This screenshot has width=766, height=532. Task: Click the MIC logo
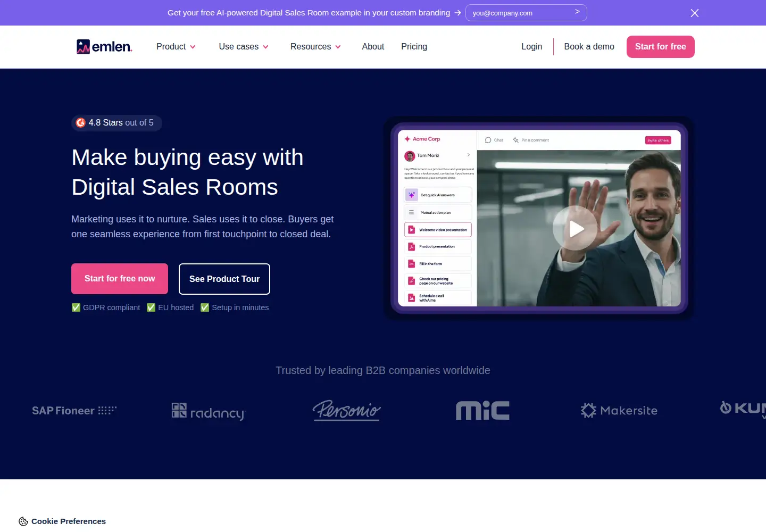point(482,410)
